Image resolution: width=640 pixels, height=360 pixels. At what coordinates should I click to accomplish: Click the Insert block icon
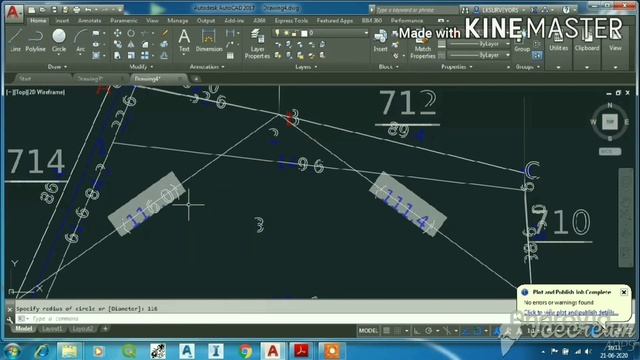click(x=380, y=40)
